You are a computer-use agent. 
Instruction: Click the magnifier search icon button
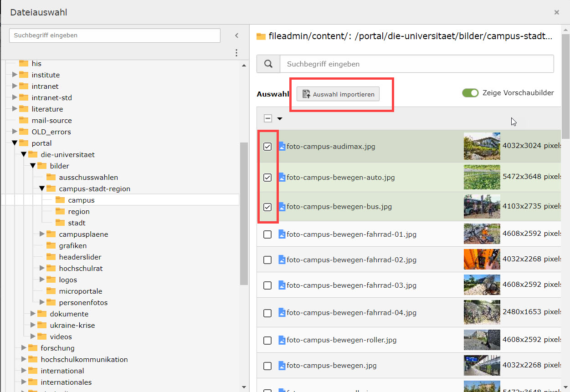[x=268, y=64]
